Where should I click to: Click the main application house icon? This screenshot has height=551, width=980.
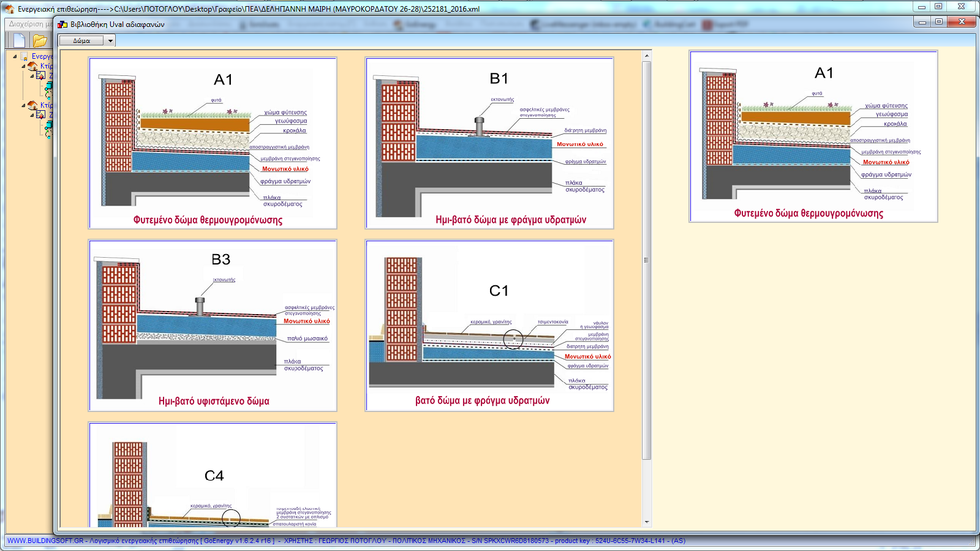click(x=9, y=9)
